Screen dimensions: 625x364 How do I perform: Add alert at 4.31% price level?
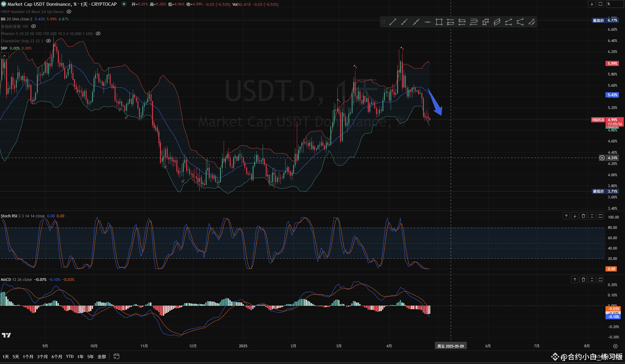[602, 158]
